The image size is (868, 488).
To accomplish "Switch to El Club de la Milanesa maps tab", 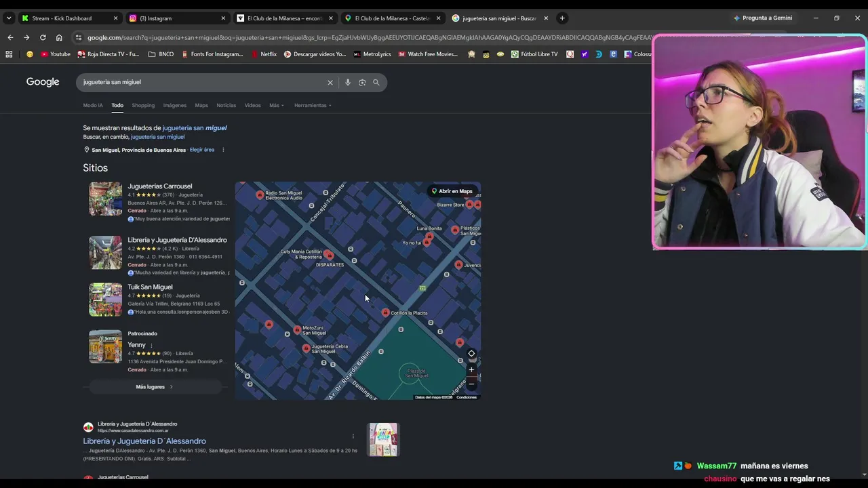I will [x=393, y=18].
